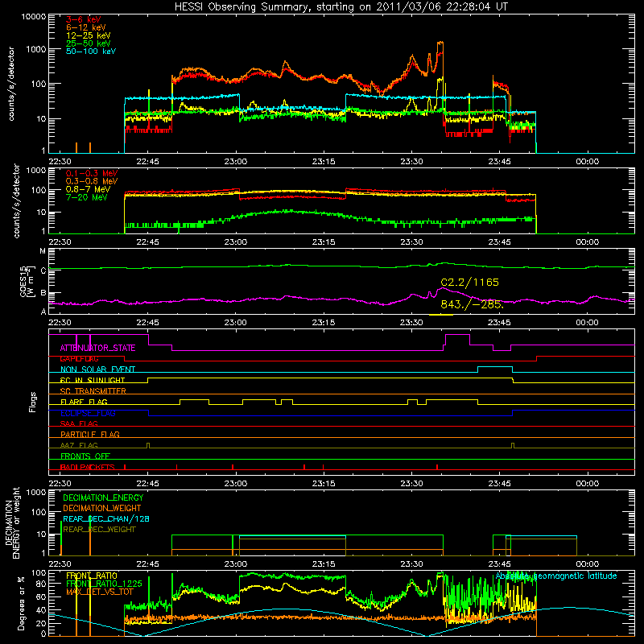
Task: Click the REAR_DEC_CHAN/128 legend entry
Action: point(106,518)
